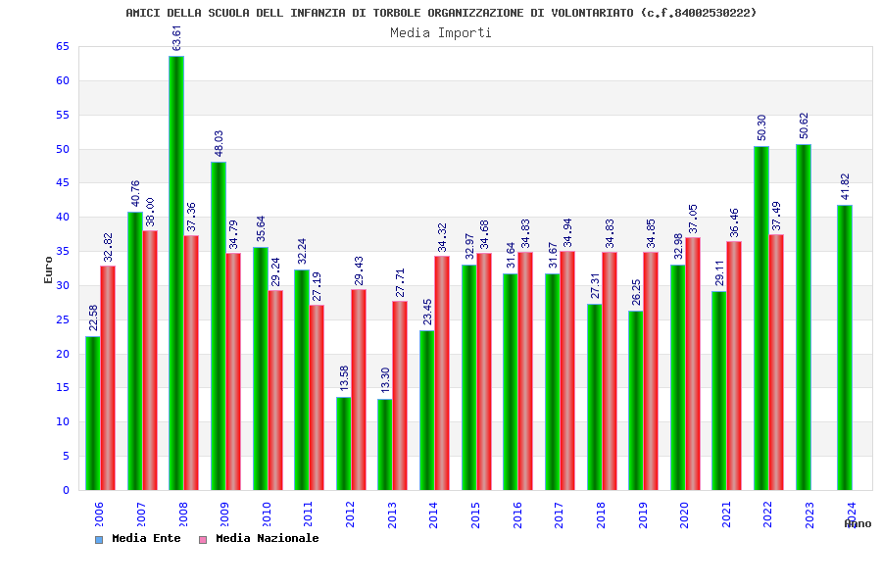Click the blue Media Ente legend swatch

[x=99, y=540]
